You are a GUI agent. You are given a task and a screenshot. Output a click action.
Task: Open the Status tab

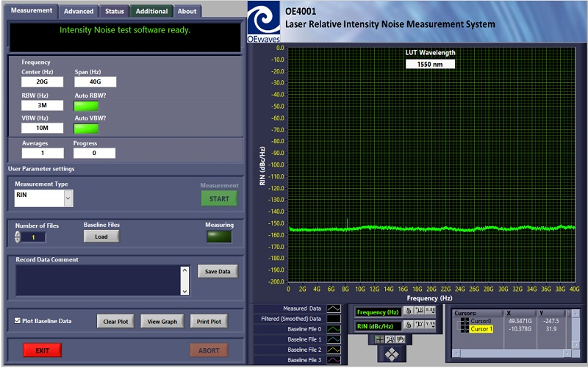pyautogui.click(x=115, y=11)
